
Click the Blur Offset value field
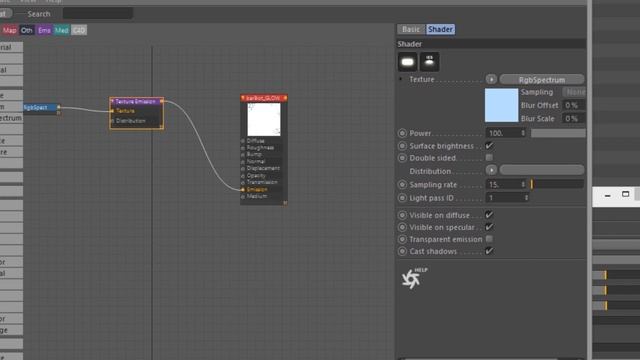coord(574,105)
